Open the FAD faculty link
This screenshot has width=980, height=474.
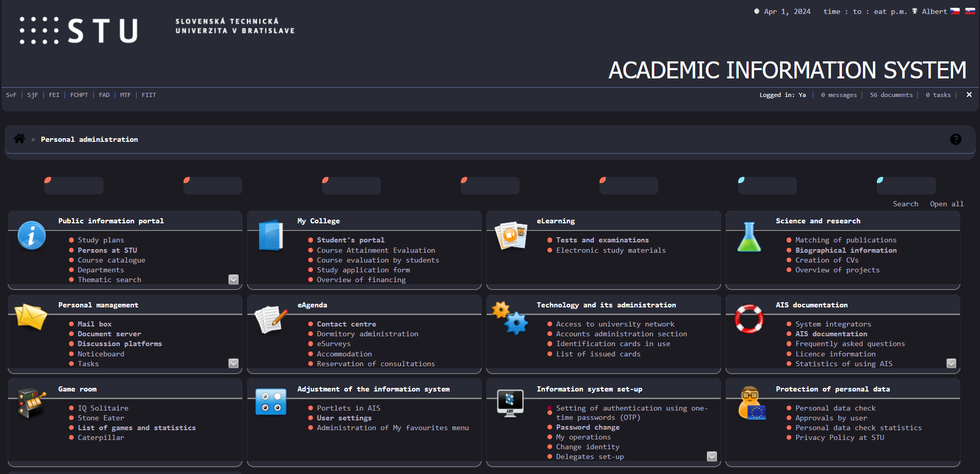click(x=104, y=95)
